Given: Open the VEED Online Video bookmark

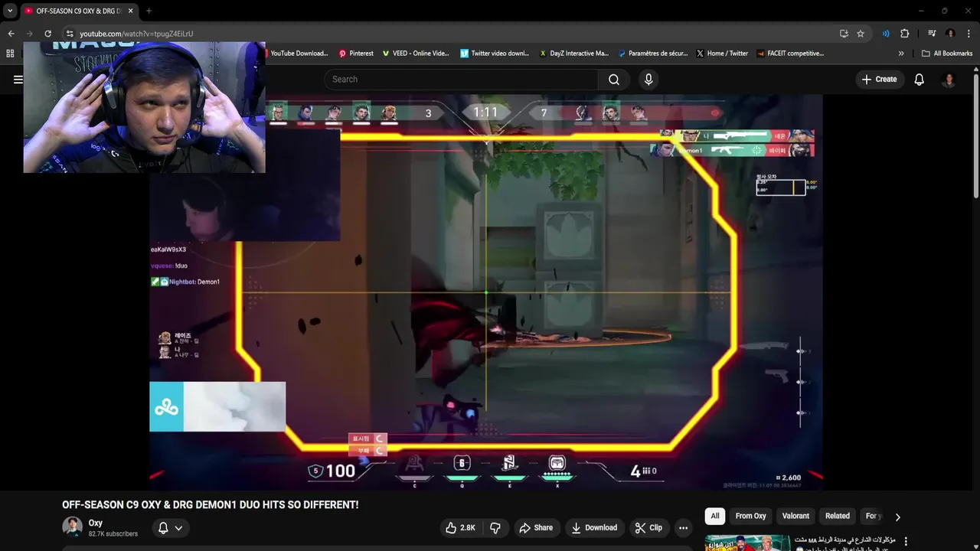Looking at the screenshot, I should point(415,54).
